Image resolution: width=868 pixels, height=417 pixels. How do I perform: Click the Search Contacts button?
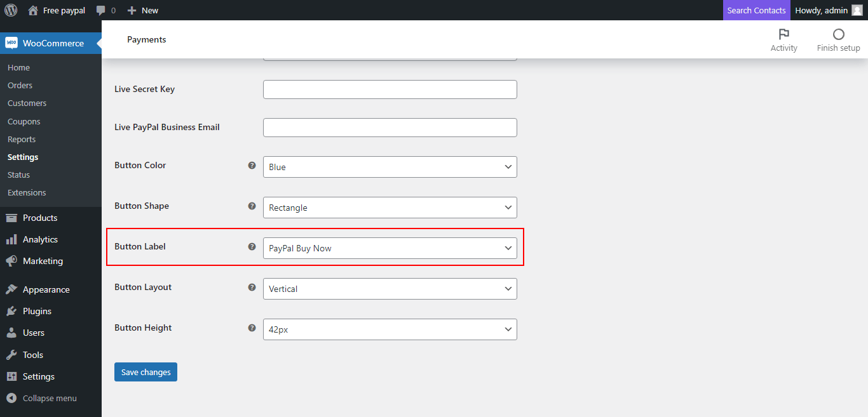click(x=756, y=10)
